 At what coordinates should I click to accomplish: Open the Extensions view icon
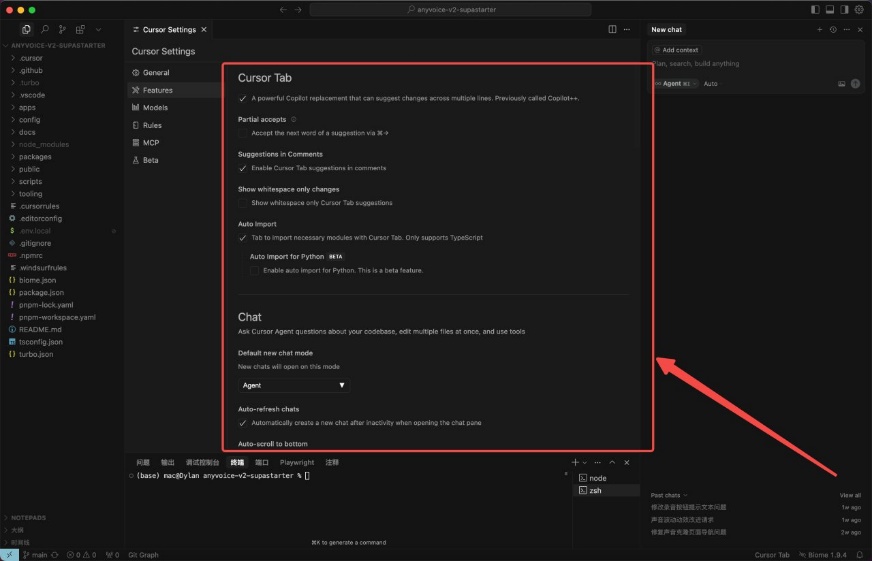(x=80, y=30)
